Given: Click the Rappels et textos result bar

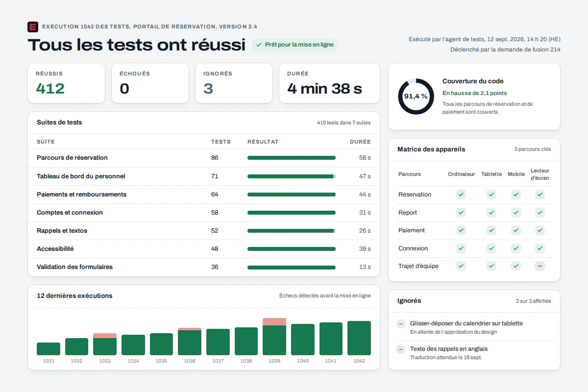Looking at the screenshot, I should pos(292,231).
